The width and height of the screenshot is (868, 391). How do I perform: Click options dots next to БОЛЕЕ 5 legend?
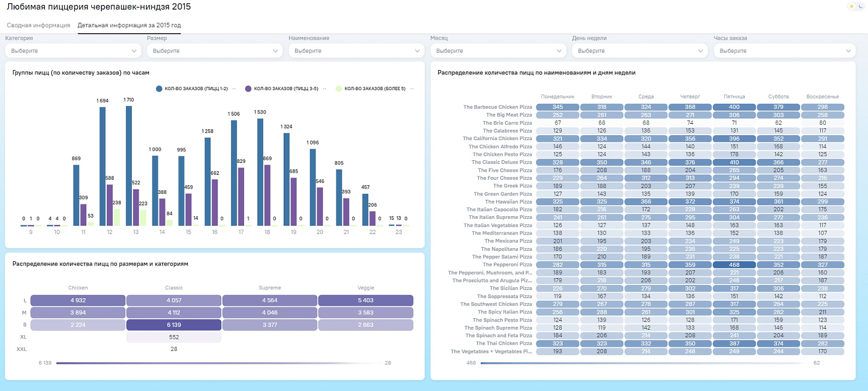412,89
